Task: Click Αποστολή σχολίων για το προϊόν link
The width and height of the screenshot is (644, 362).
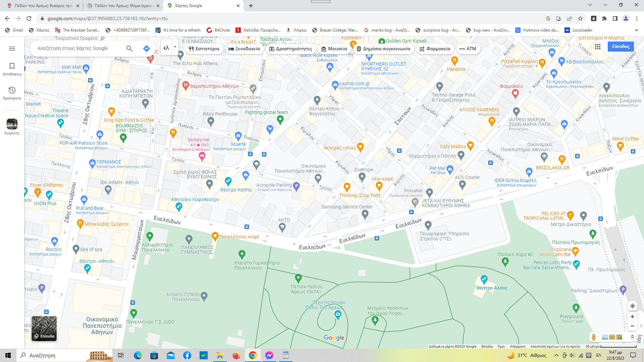Action: pyautogui.click(x=555, y=347)
